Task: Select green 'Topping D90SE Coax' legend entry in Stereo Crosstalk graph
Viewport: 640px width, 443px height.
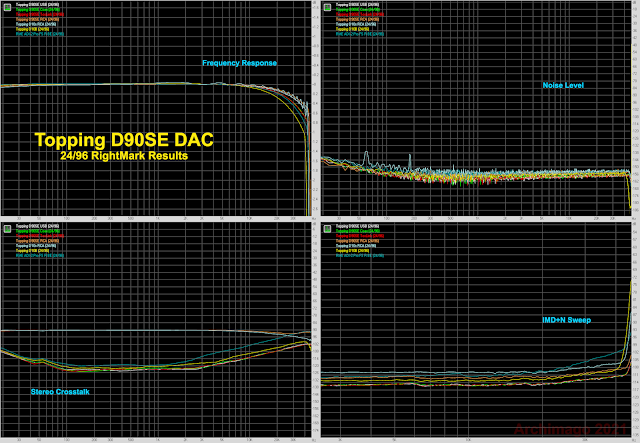Action: [38, 231]
